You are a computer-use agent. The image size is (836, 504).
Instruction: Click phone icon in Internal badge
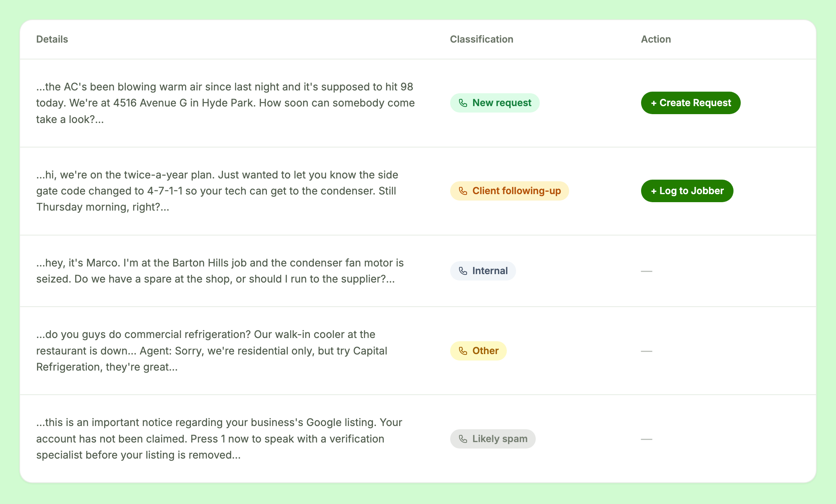pos(463,271)
